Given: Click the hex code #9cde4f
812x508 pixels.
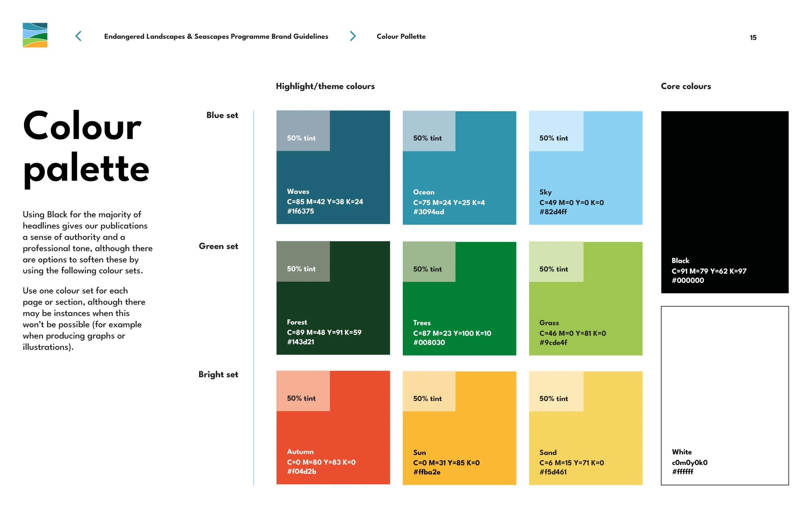Looking at the screenshot, I should coord(553,343).
